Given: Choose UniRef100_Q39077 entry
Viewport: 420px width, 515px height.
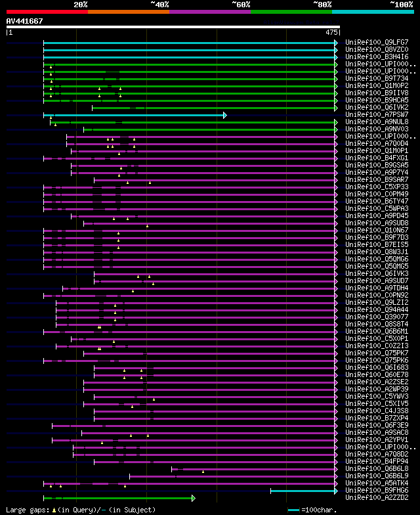Looking at the screenshot, I should pyautogui.click(x=377, y=317).
